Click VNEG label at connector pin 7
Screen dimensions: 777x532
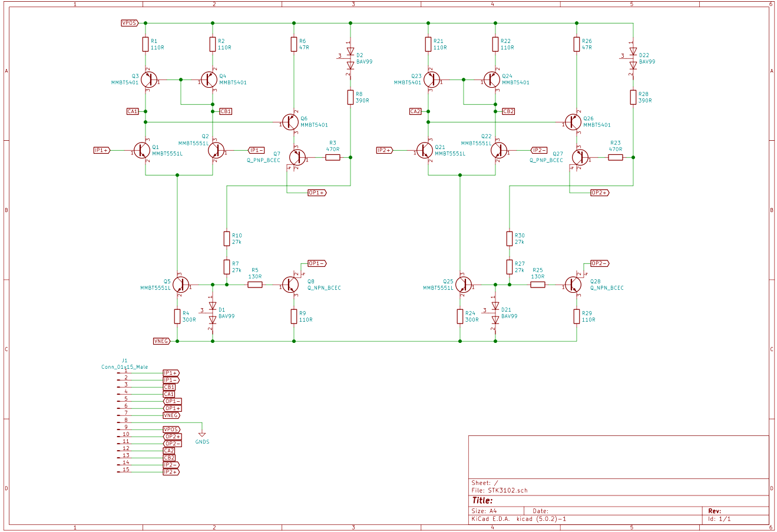(171, 415)
